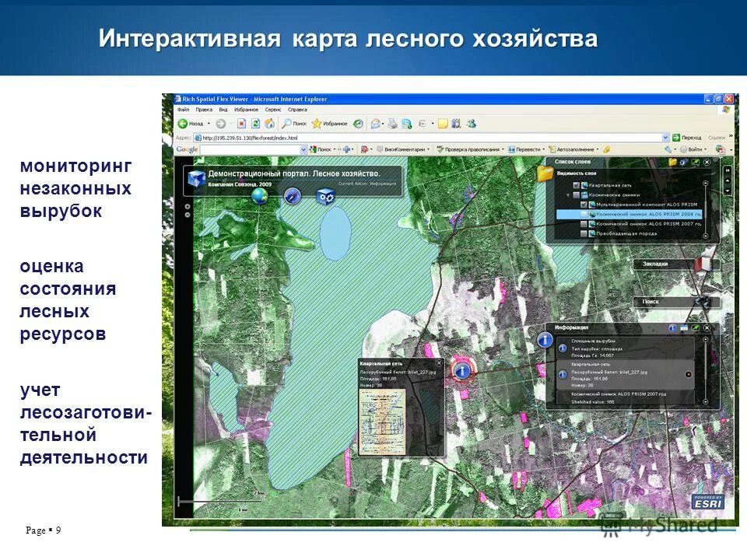747x560 pixels.
Task: Click the portal cube logo icon
Action: coord(196,180)
